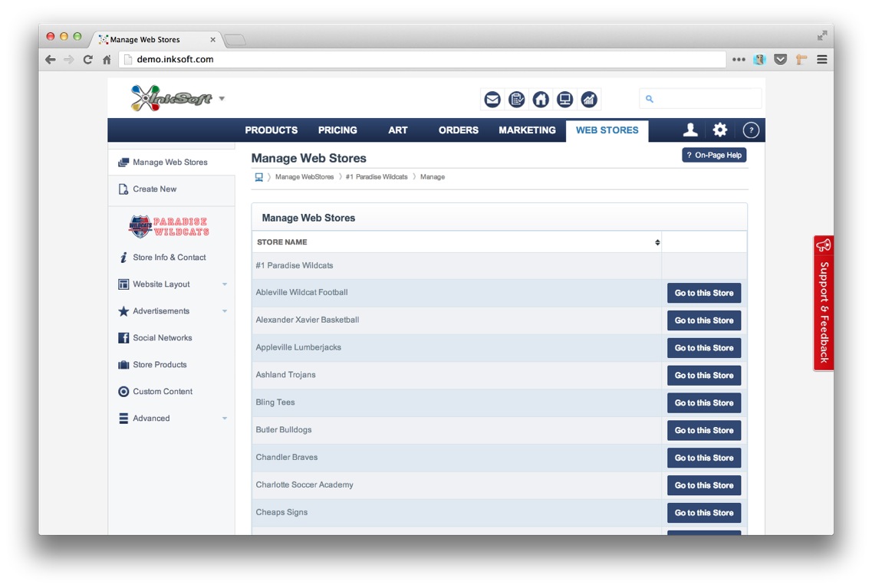Open the ART menu
This screenshot has width=872, height=588.
click(397, 130)
